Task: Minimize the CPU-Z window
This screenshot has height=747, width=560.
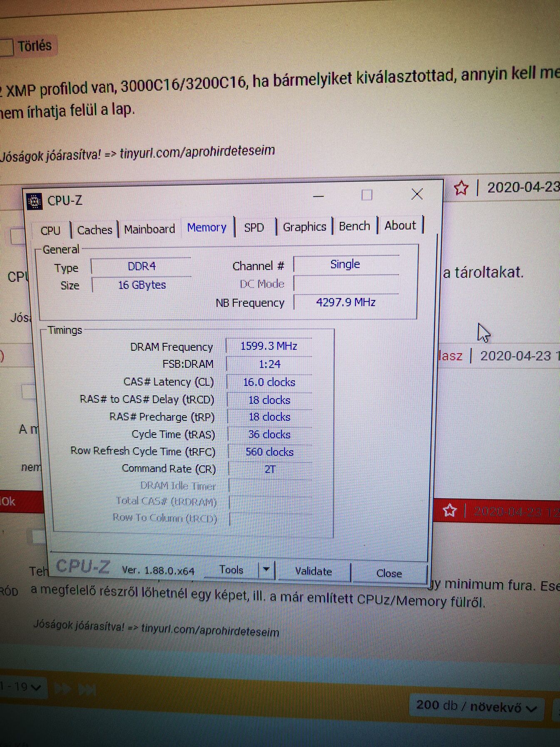Action: 319,196
